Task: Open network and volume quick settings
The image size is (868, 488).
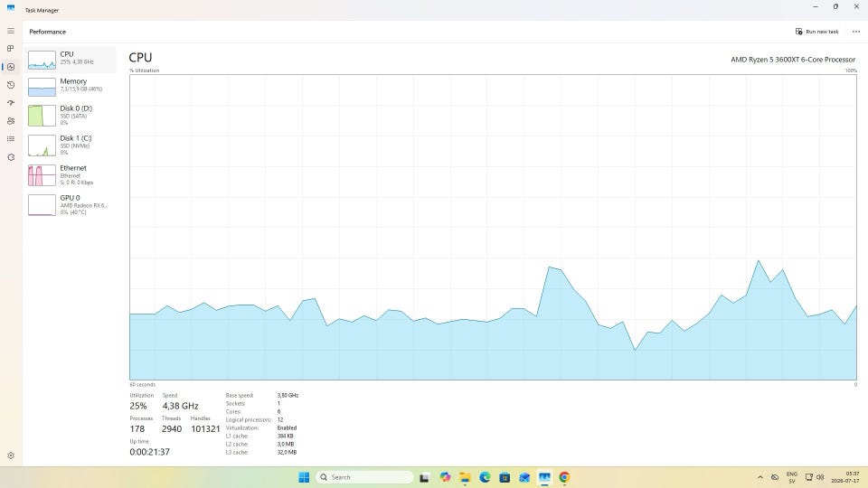Action: point(815,477)
